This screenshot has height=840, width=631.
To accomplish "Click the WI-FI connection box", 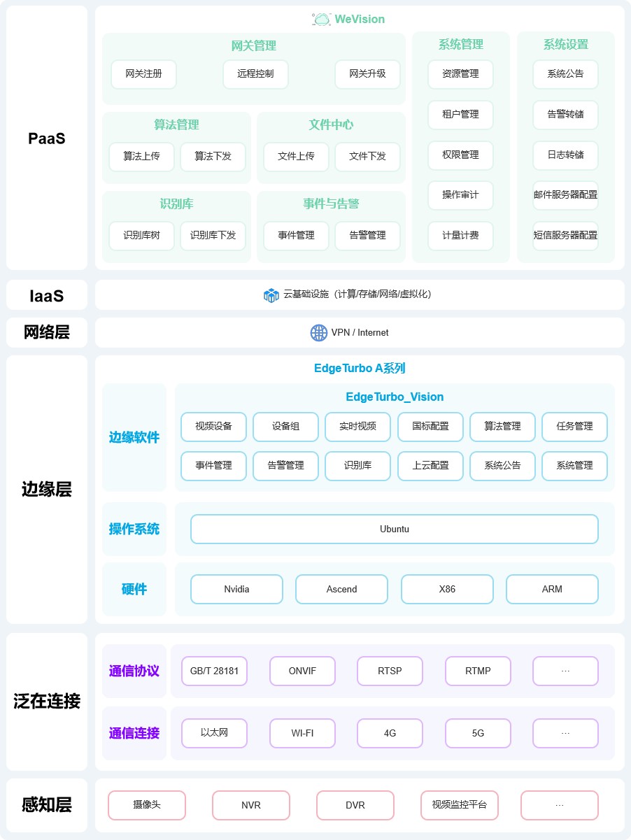I will tap(302, 734).
